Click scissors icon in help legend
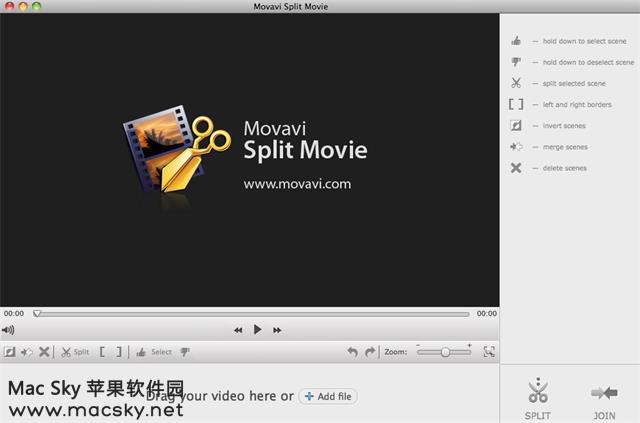Image resolution: width=640 pixels, height=423 pixels. (516, 83)
